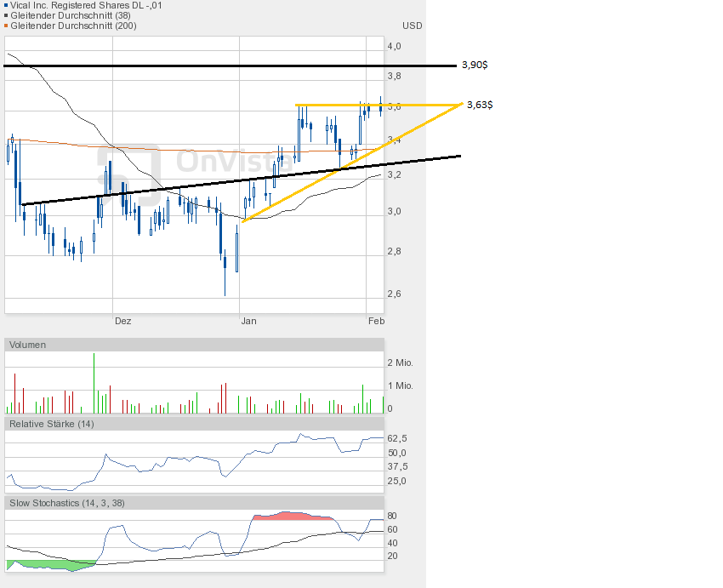Open the Slow Stochastics (14, 3, 38) header
723x588 pixels.
[x=67, y=503]
